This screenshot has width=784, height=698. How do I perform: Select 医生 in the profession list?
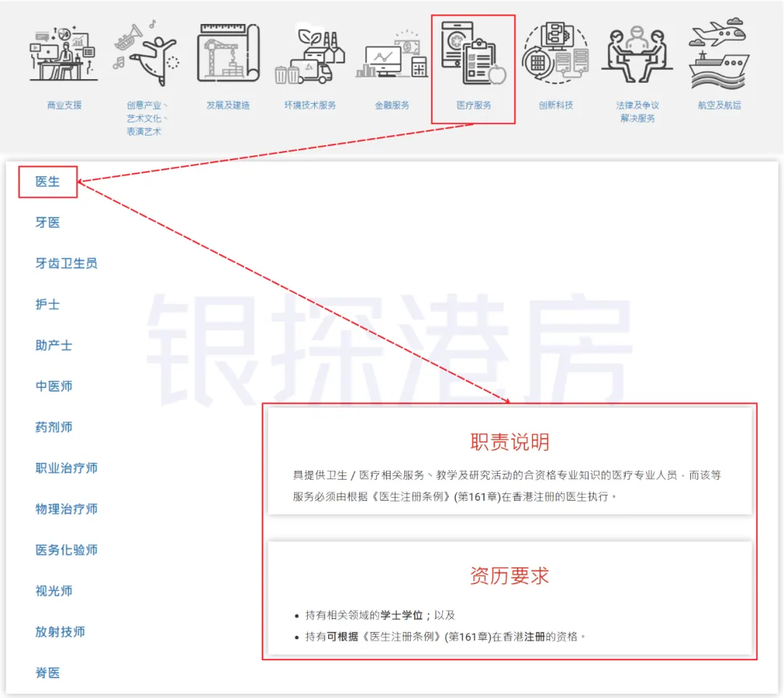(x=47, y=181)
